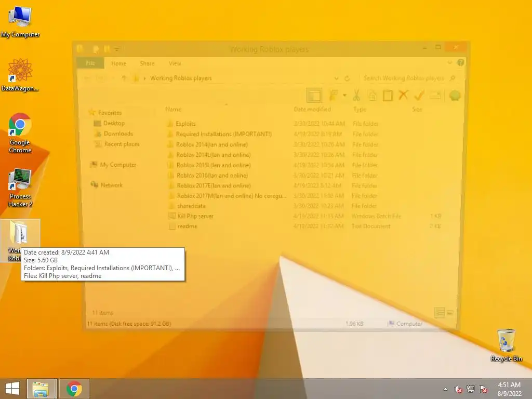Select the DataWagon desktop shortcut
The height and width of the screenshot is (399, 532).
20,75
